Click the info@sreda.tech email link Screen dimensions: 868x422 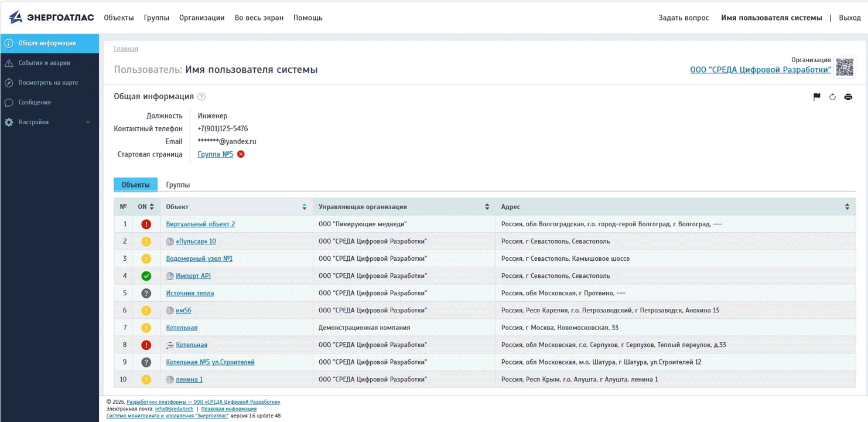click(x=174, y=409)
